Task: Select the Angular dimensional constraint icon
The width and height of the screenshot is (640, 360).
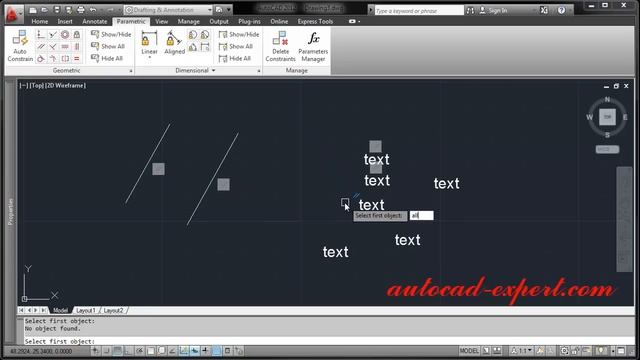Action: tap(193, 47)
